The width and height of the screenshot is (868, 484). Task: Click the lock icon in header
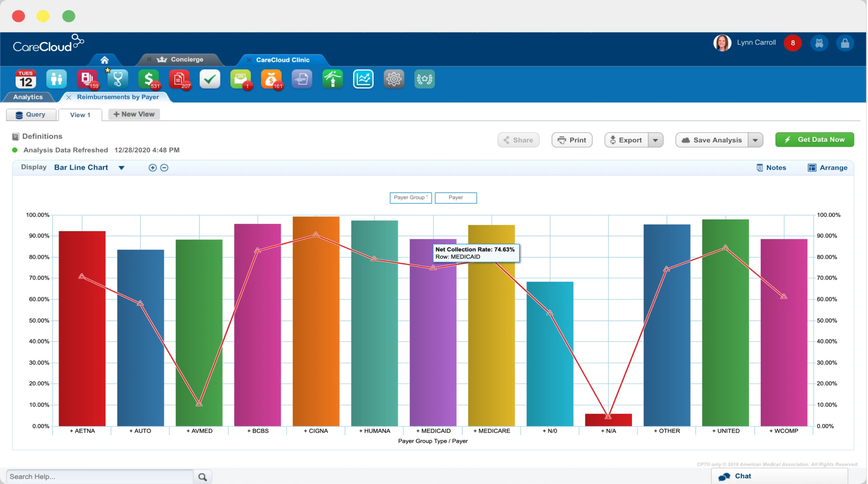point(845,43)
